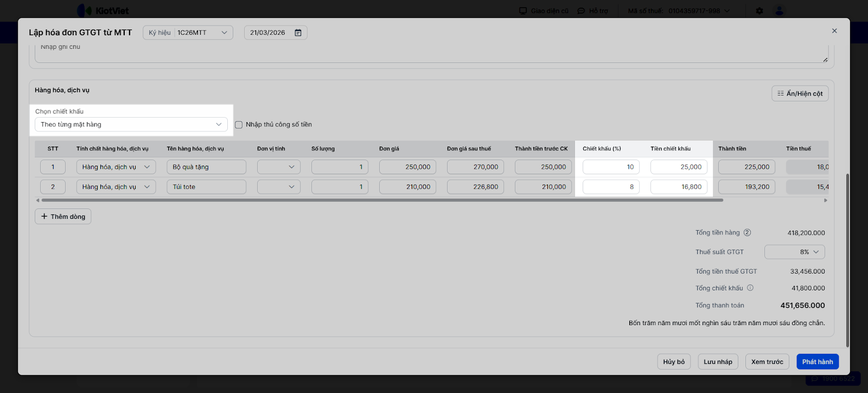868x393 pixels.
Task: Click the calendar icon in the date field
Action: (x=298, y=33)
